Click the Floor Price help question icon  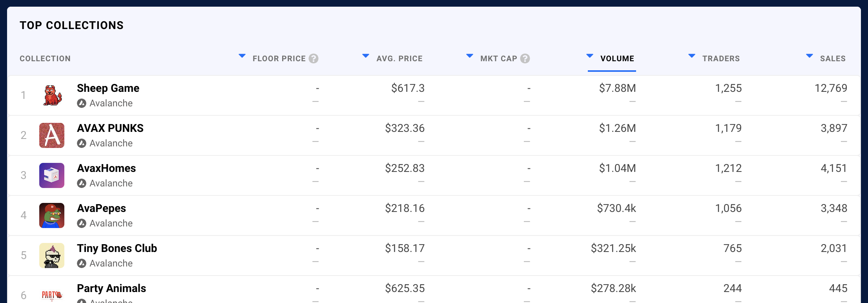point(313,58)
